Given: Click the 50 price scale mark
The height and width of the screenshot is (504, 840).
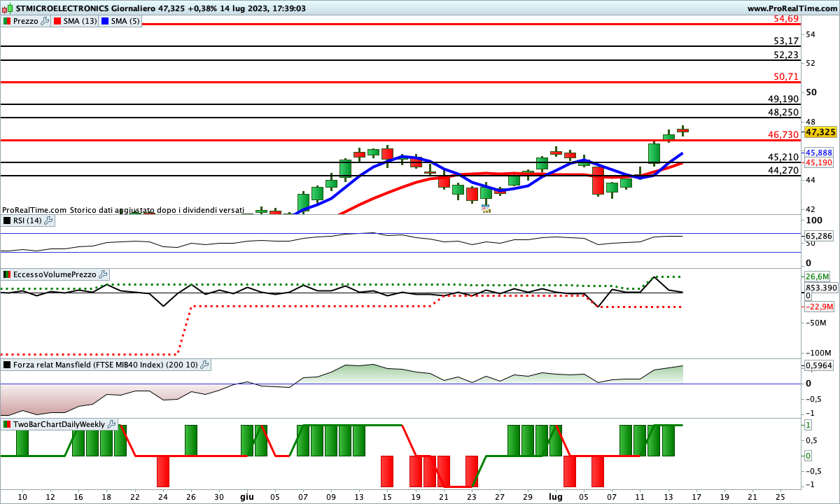Looking at the screenshot, I should (811, 92).
